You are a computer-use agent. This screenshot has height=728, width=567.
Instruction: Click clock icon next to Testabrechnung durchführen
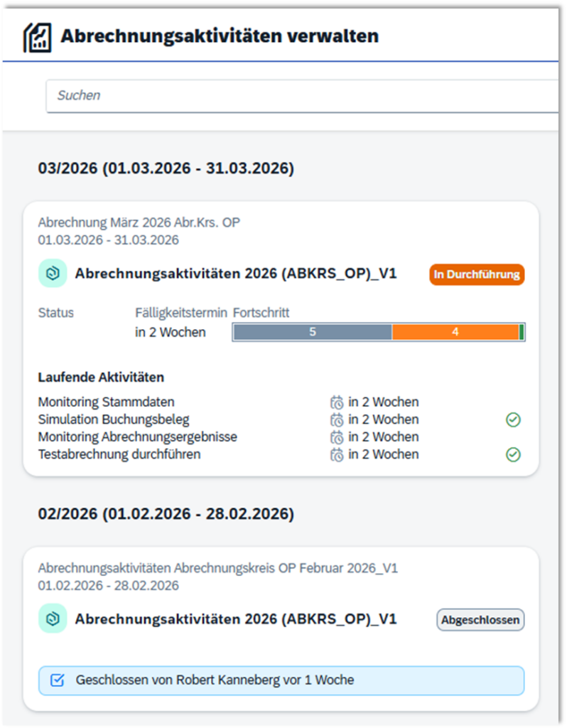(x=337, y=454)
